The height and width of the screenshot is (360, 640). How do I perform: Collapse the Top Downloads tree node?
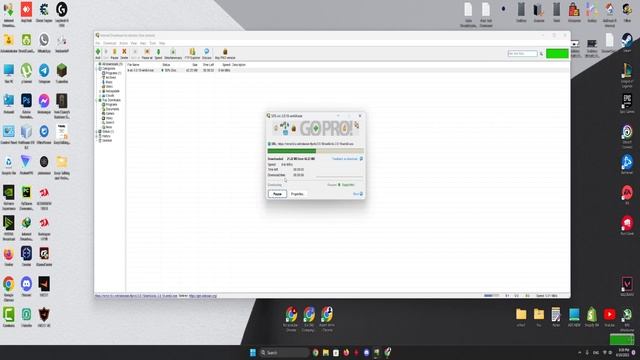(97, 100)
